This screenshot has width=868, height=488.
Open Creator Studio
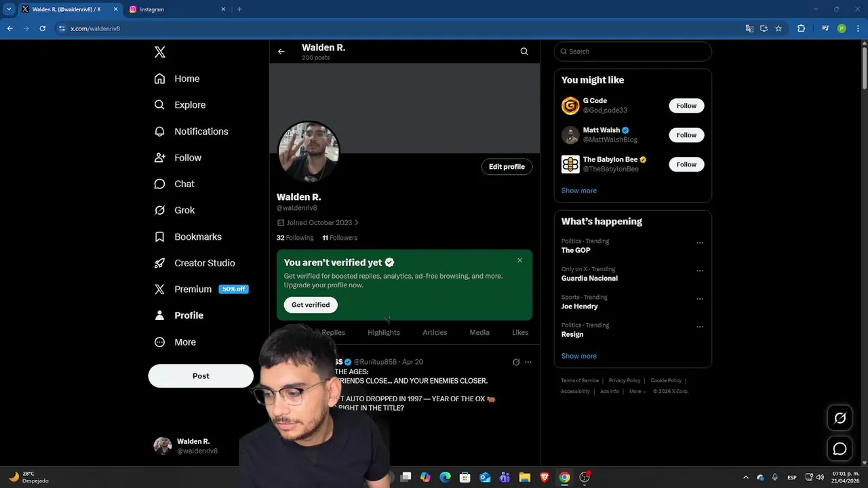pyautogui.click(x=195, y=263)
